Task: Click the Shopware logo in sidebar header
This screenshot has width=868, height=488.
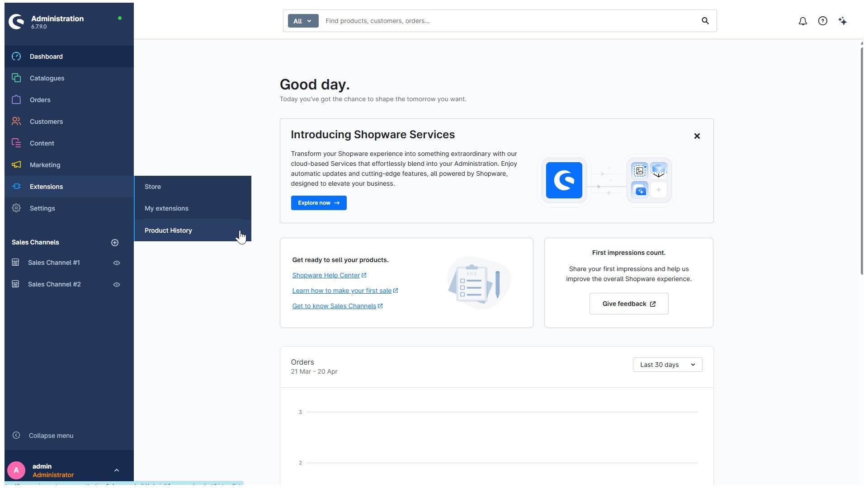Action: pos(16,21)
